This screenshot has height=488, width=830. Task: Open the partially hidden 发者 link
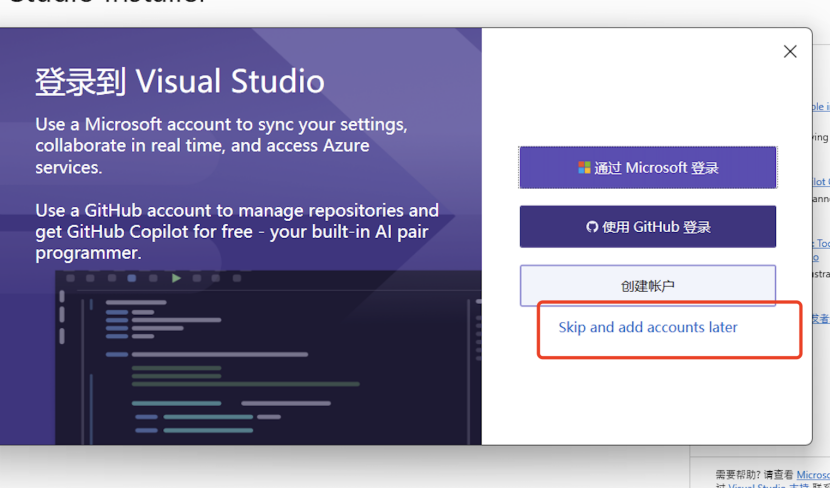tap(820, 318)
